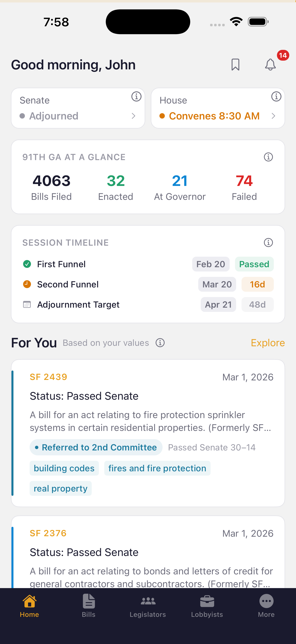Open the SF 2376 bill card
The image size is (296, 644).
(148, 553)
